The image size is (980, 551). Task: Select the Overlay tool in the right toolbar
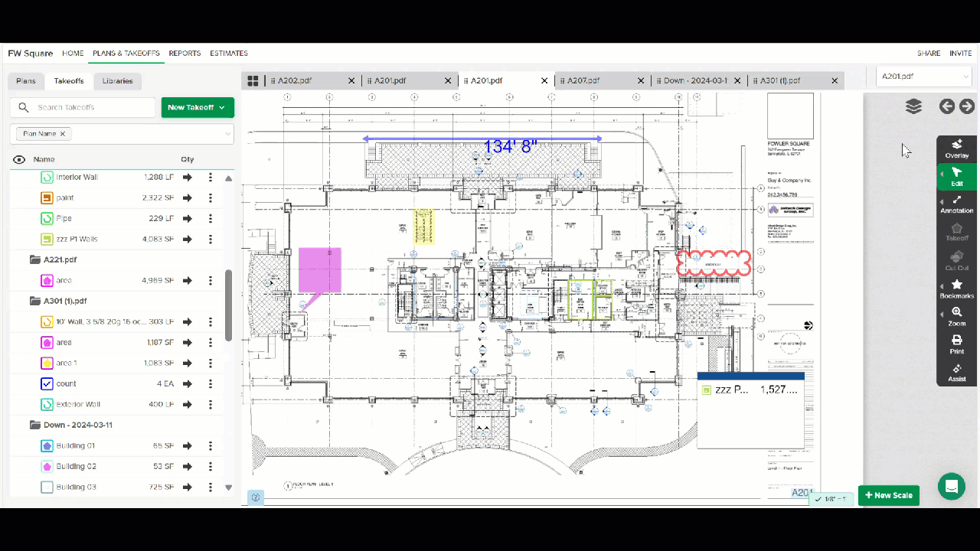tap(956, 148)
